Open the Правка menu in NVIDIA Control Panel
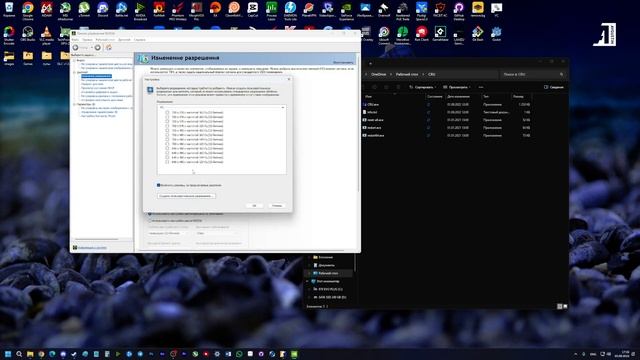The width and height of the screenshot is (640, 360). coord(87,40)
